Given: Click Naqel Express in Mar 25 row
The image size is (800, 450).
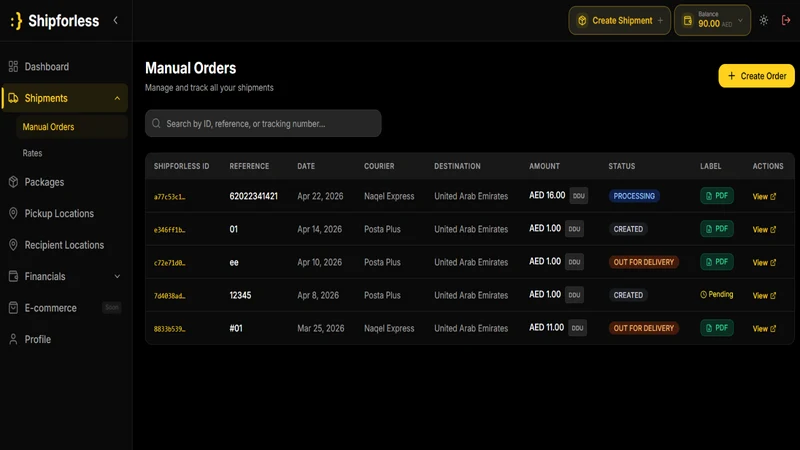Looking at the screenshot, I should coord(389,329).
